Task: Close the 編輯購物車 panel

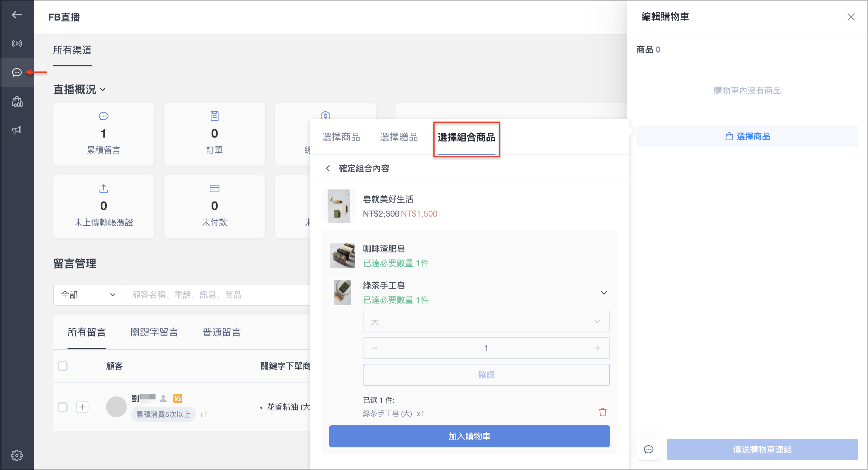Action: pyautogui.click(x=851, y=17)
